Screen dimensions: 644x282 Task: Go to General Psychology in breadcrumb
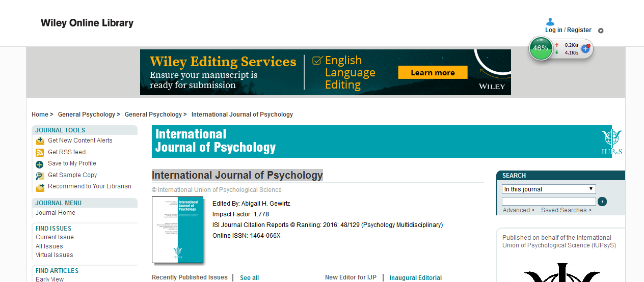(86, 115)
